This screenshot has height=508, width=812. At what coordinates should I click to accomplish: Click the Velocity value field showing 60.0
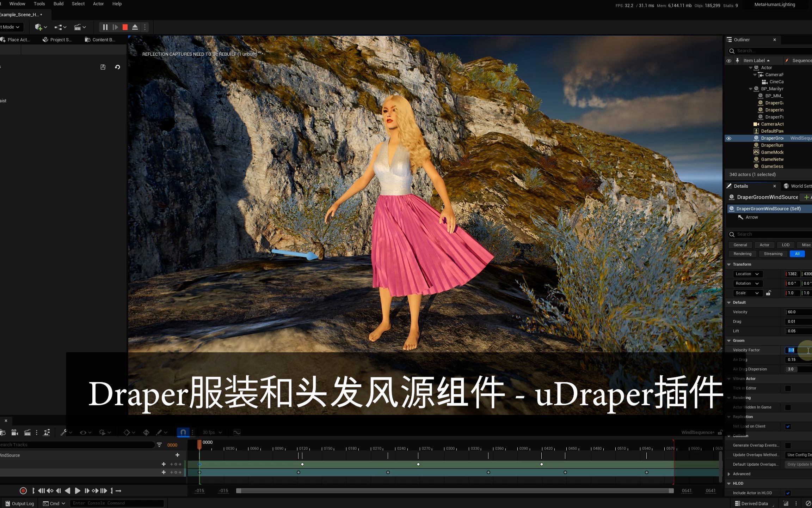tap(799, 312)
